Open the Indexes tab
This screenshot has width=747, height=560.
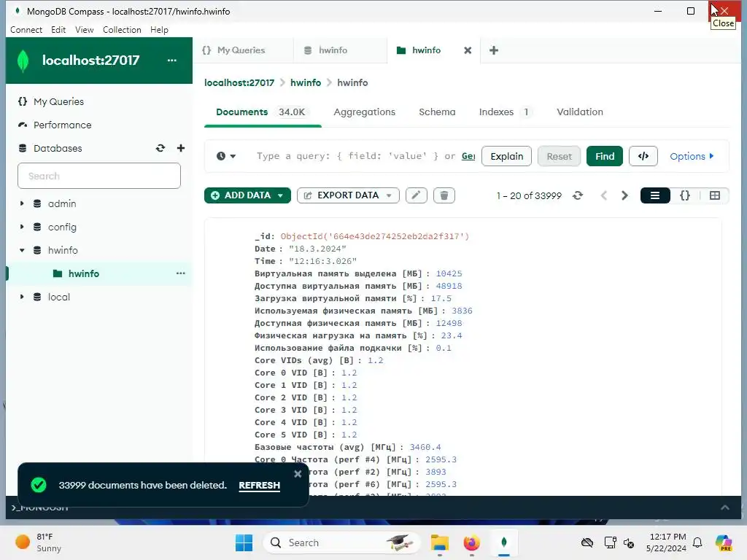tap(505, 112)
